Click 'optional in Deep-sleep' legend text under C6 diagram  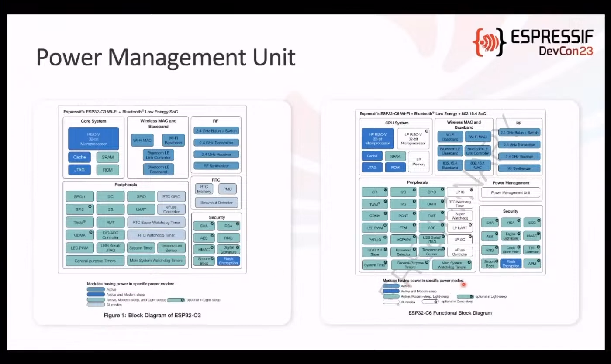tap(457, 302)
